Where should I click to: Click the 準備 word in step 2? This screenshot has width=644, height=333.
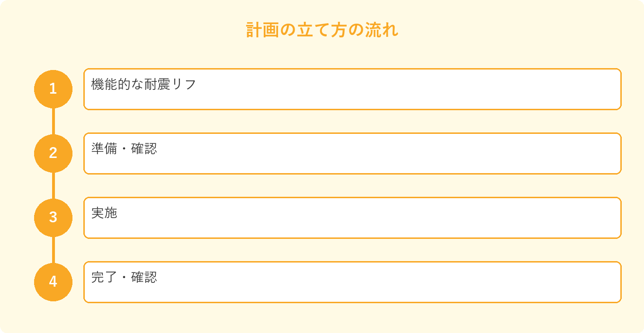104,149
